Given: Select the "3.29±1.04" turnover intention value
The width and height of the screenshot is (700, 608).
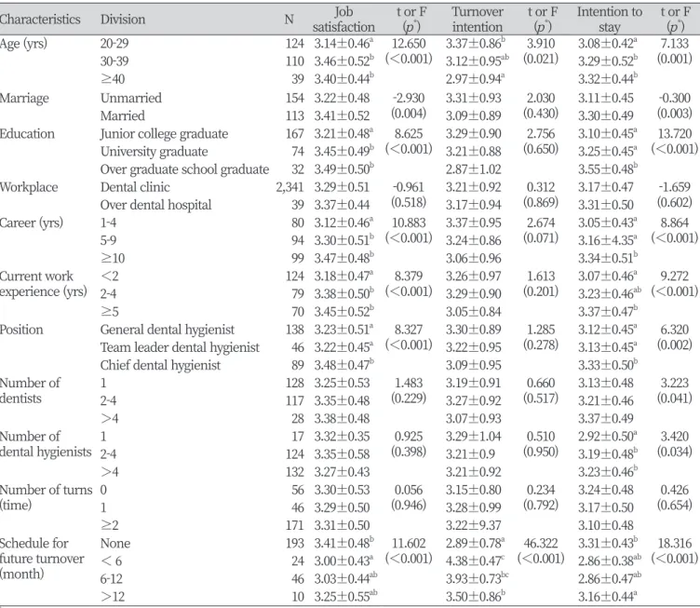Looking at the screenshot, I should tap(473, 436).
